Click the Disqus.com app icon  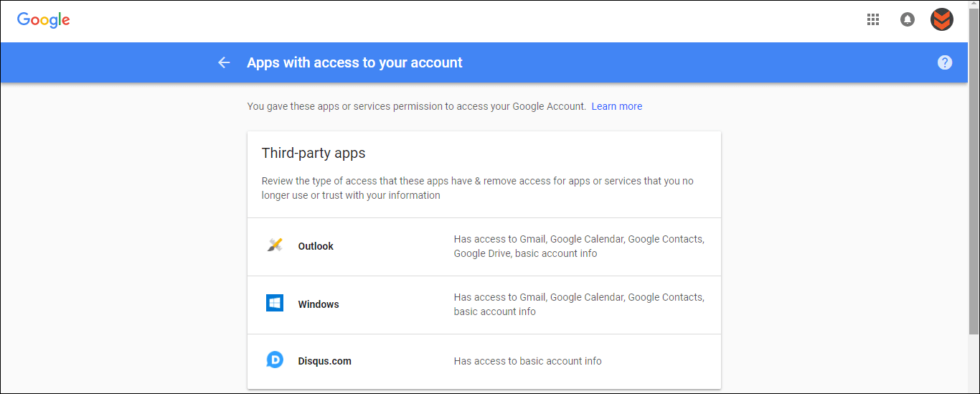[275, 360]
